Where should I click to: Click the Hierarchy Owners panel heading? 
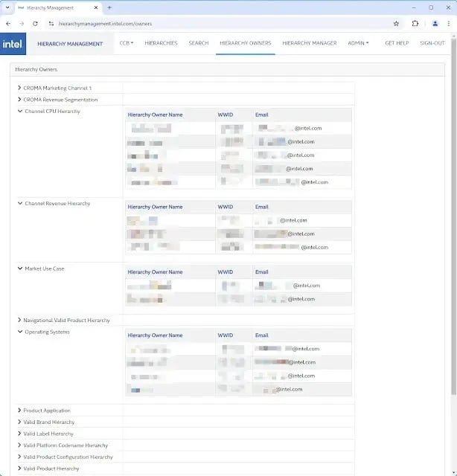(x=36, y=69)
